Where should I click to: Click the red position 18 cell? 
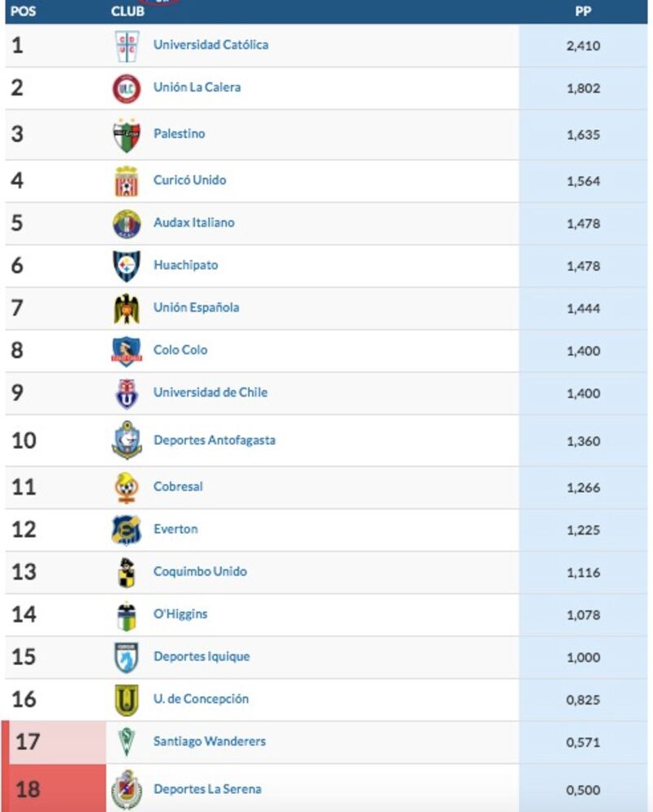click(x=55, y=788)
